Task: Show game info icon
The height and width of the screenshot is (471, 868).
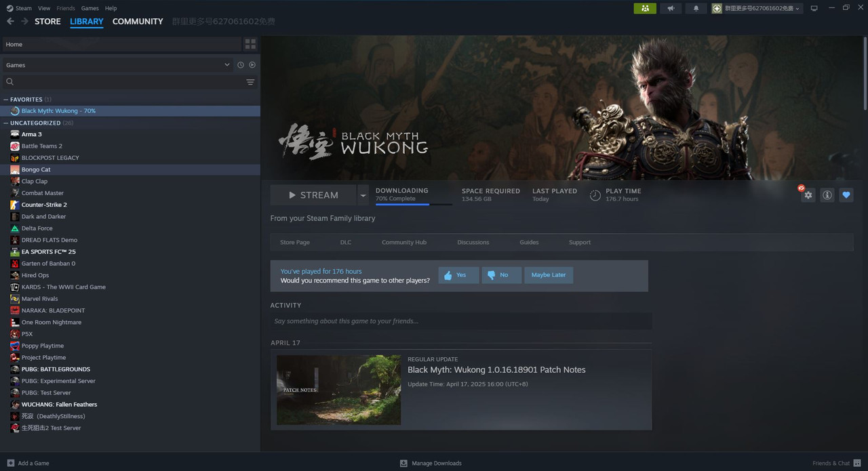Action: pyautogui.click(x=827, y=195)
